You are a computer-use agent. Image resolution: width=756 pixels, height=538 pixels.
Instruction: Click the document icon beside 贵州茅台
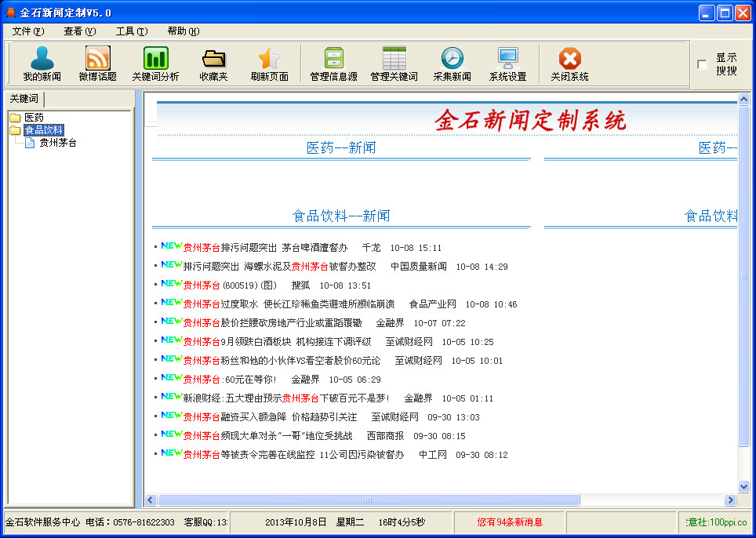(x=30, y=143)
